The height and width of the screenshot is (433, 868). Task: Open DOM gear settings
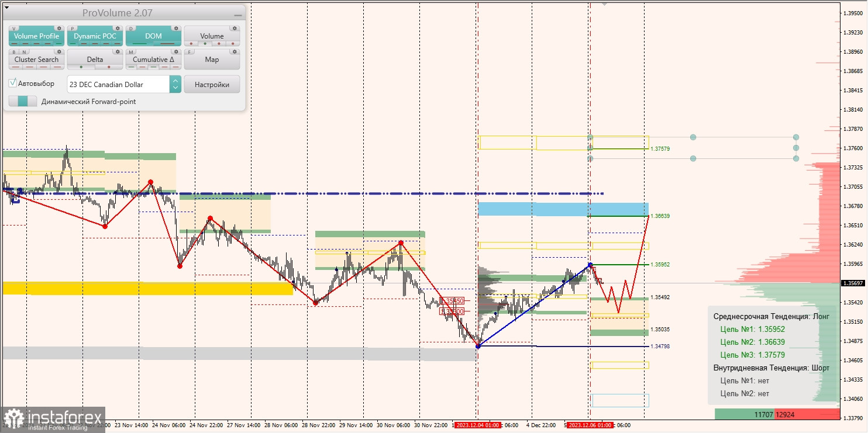click(176, 28)
